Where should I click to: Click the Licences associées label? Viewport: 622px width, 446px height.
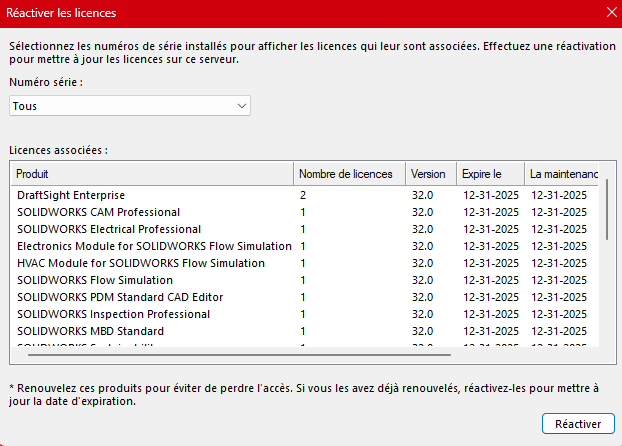point(58,150)
